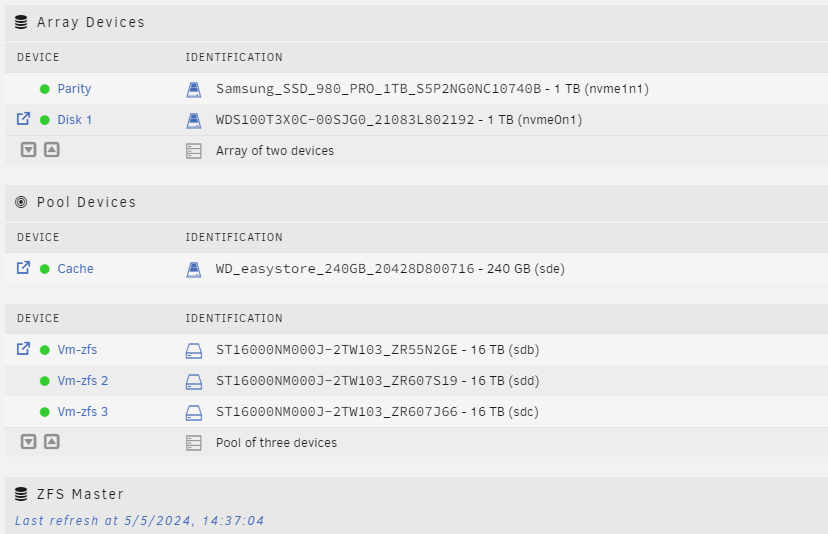
Task: Click the green status dot for Vm-zfs 3
Action: click(45, 413)
